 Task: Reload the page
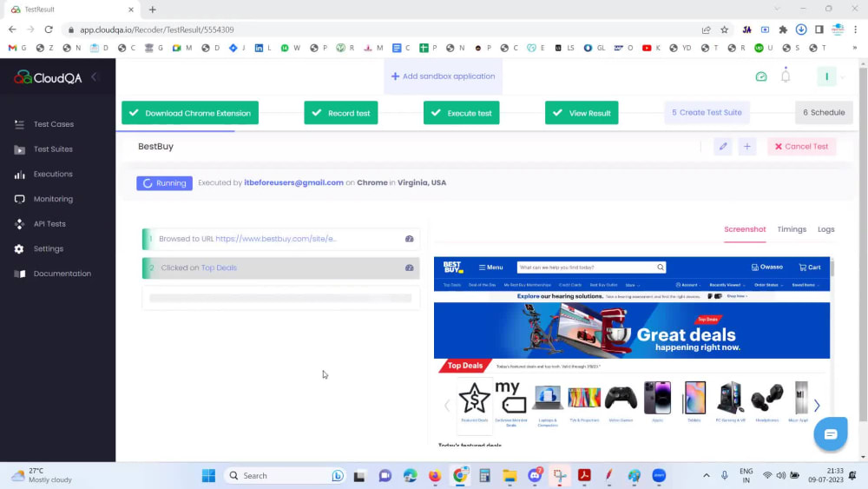point(49,30)
